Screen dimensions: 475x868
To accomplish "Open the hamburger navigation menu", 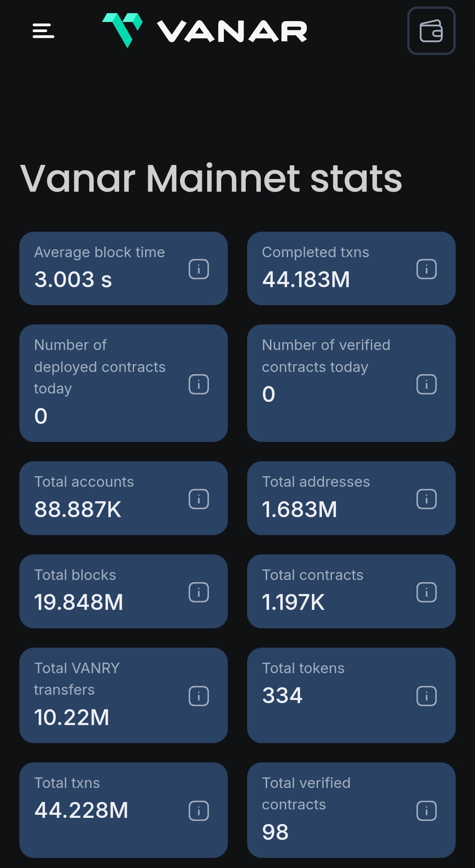I will 44,31.
